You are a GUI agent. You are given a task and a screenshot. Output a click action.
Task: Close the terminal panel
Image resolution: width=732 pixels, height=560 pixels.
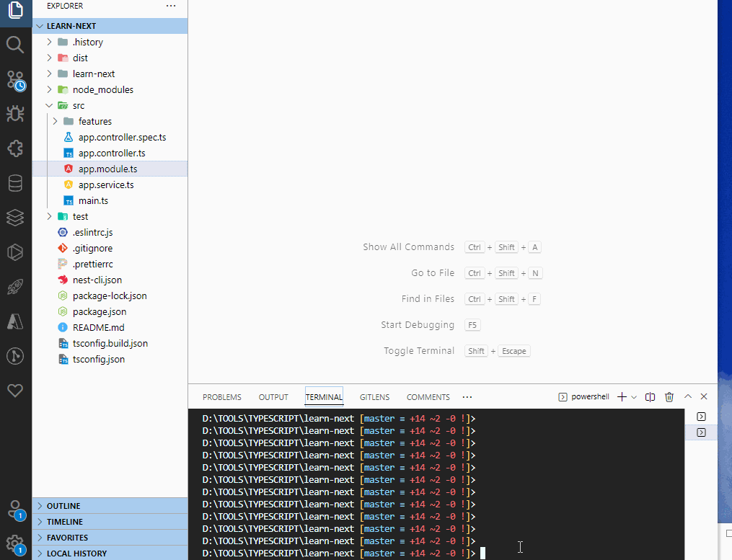coord(704,396)
